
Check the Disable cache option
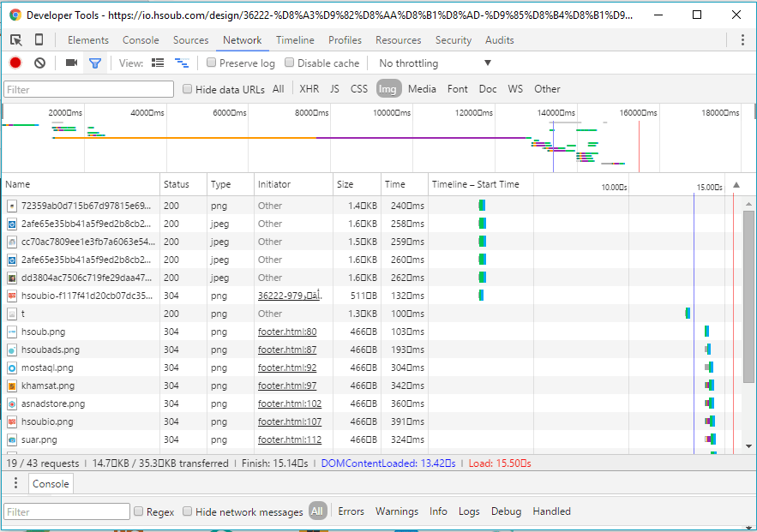click(x=290, y=63)
